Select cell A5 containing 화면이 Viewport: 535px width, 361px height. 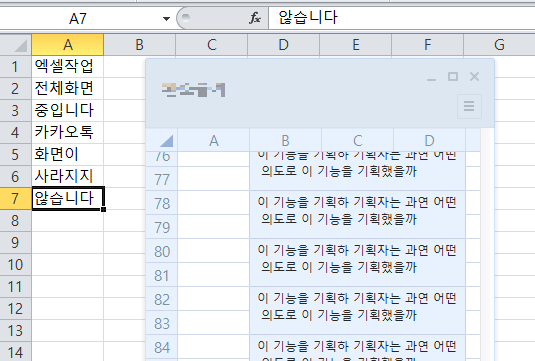68,154
